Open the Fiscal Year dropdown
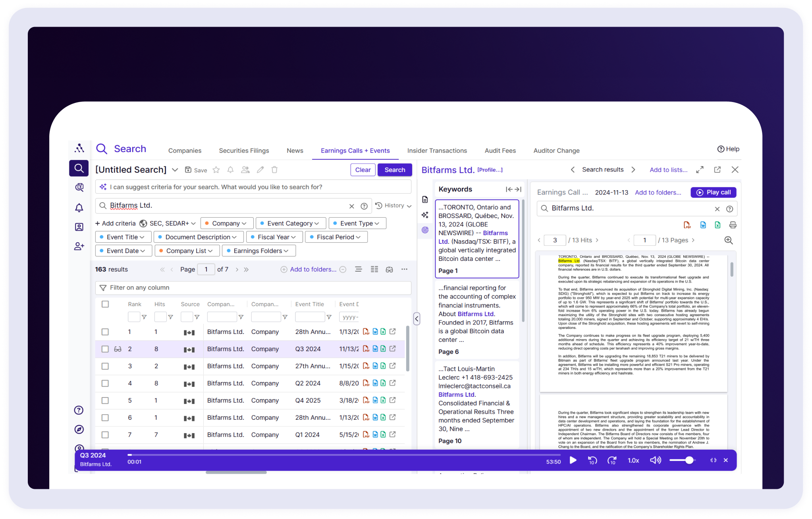 click(x=274, y=237)
